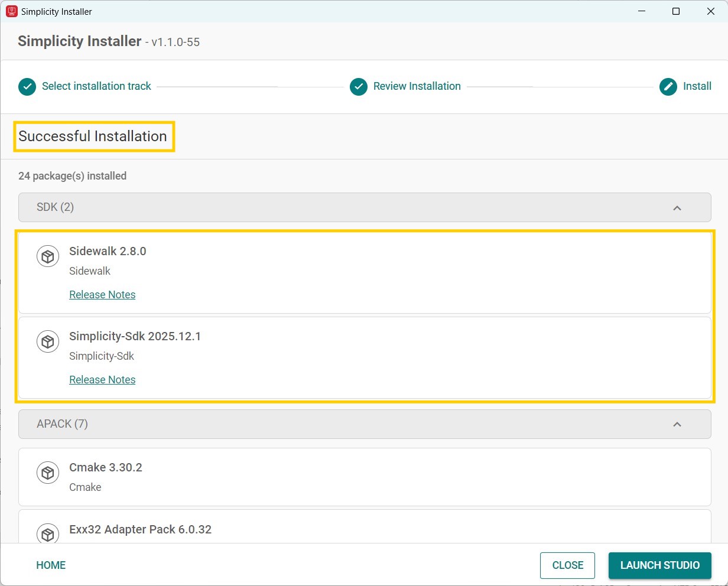Click the Sidewalk 2.8.0 package icon
The image size is (728, 586).
pyautogui.click(x=48, y=257)
